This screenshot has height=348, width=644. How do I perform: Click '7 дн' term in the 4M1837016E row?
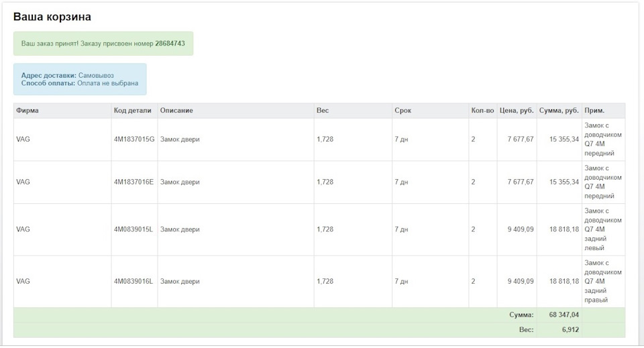[x=401, y=182]
